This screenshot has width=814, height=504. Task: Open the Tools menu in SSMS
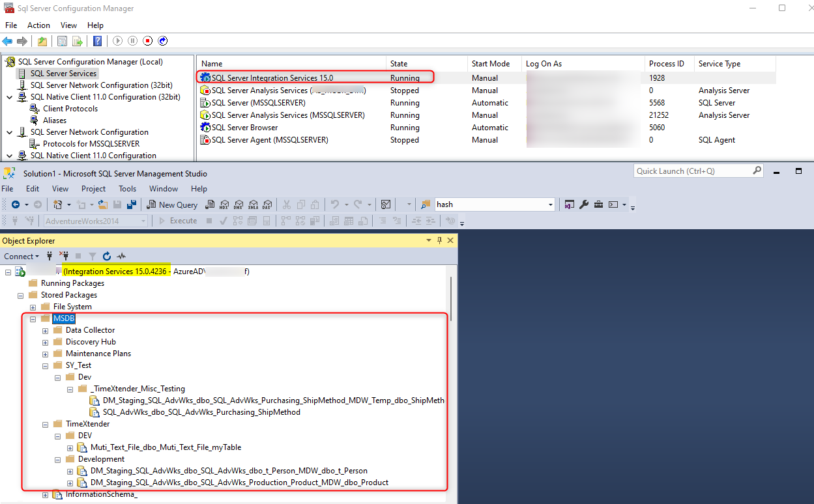128,189
